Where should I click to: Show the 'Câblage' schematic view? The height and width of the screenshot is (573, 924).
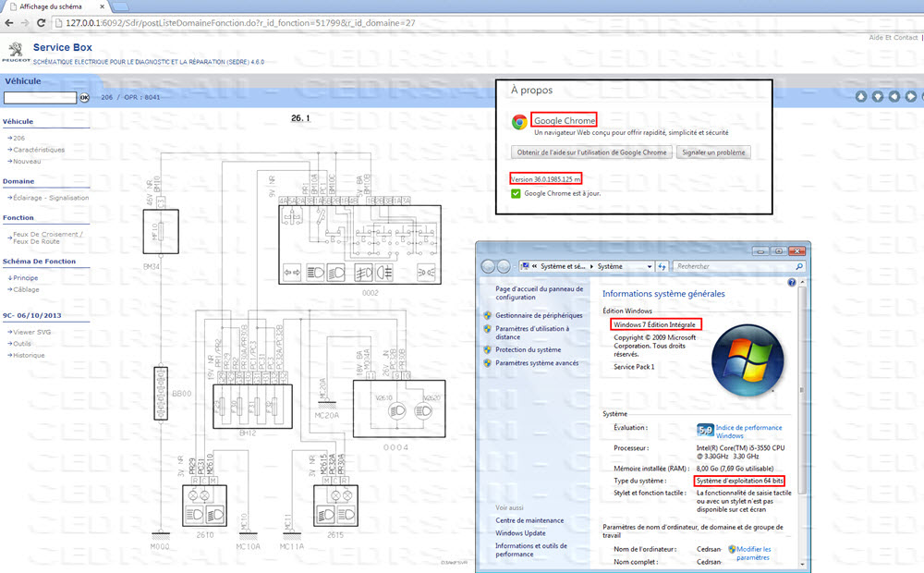(26, 289)
